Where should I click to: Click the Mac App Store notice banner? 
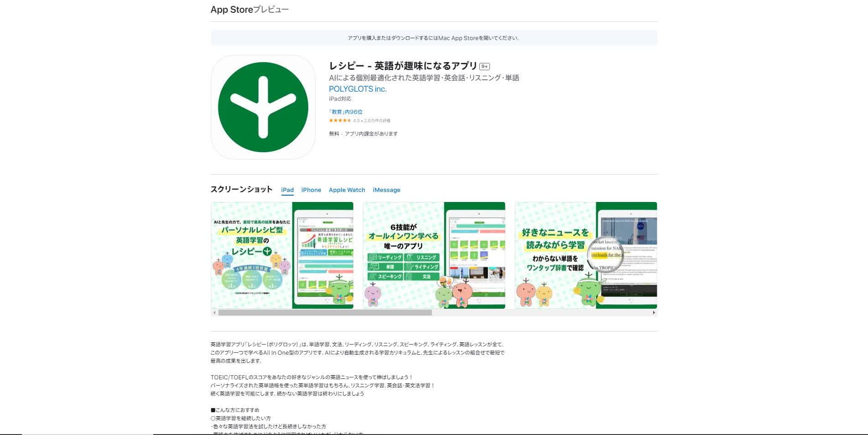click(434, 38)
